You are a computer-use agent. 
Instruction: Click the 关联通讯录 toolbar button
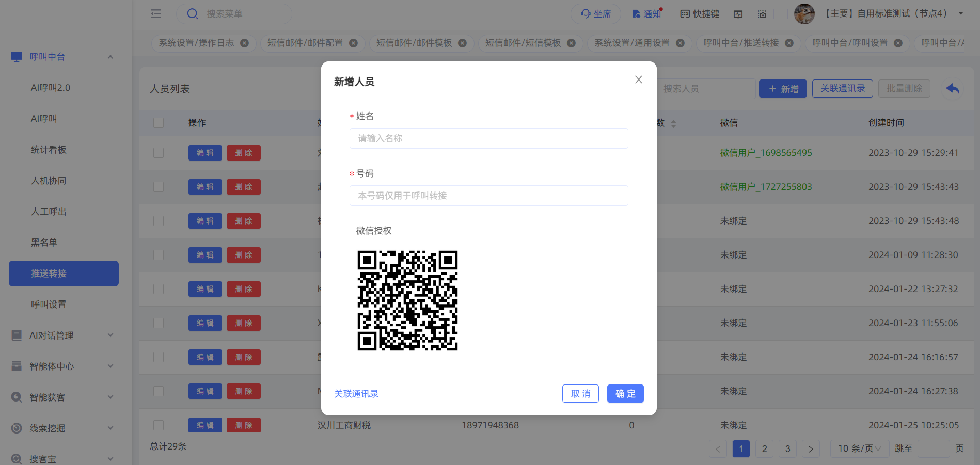843,89
